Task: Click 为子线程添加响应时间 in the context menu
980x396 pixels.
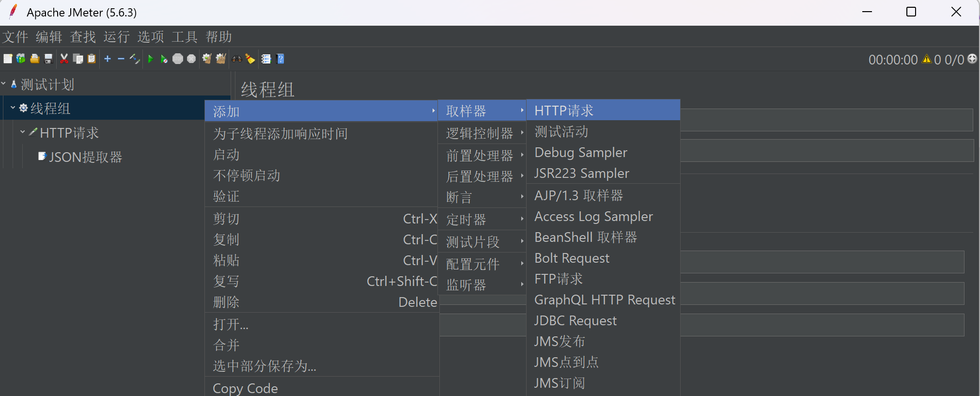Action: [322, 133]
